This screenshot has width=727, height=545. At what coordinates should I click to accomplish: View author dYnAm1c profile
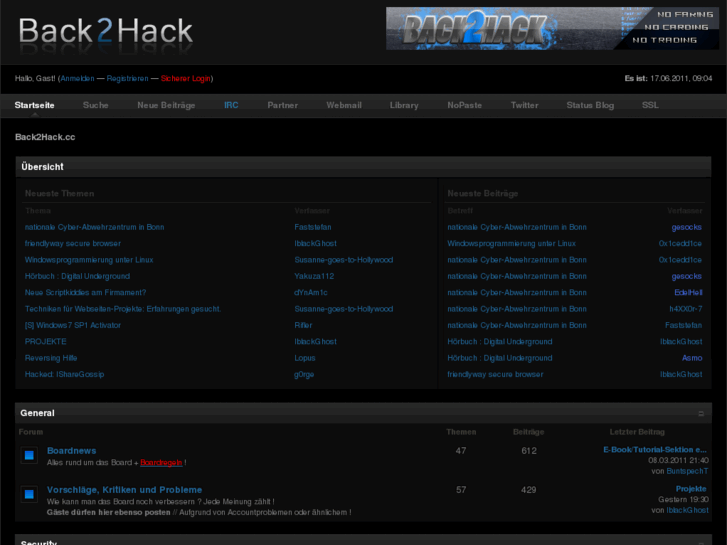click(x=311, y=293)
